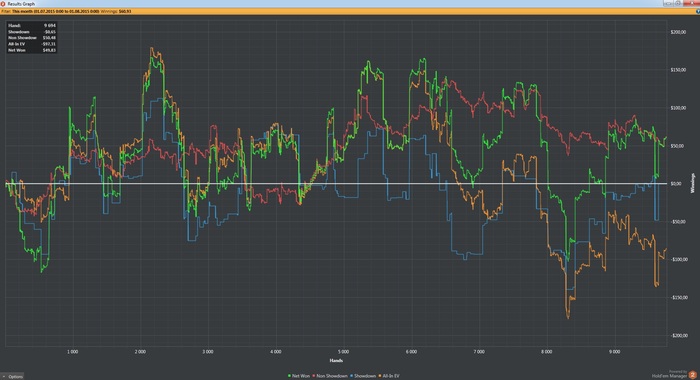Click the 'Results Graph' window title
Viewport: 700px width, 380px height.
point(21,4)
